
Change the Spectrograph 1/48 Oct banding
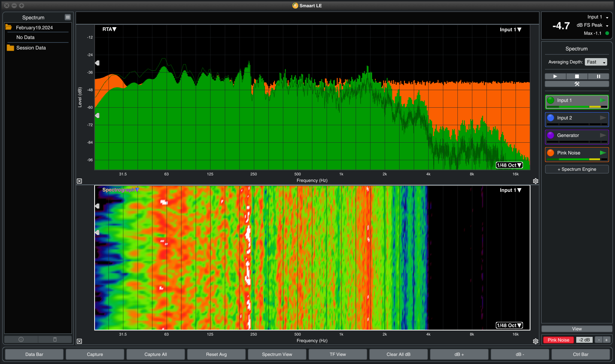pos(509,325)
